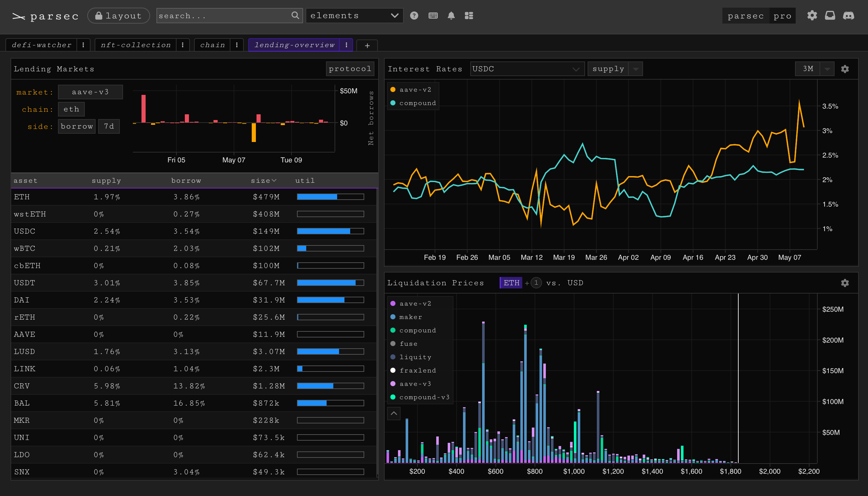This screenshot has height=496, width=868.
Task: Click the protocol button in Lending Markets
Action: click(350, 69)
